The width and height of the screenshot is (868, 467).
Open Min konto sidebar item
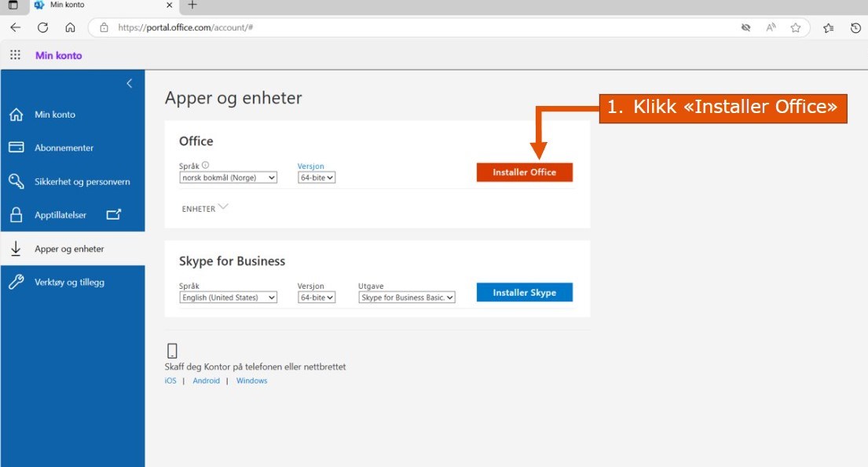pyautogui.click(x=72, y=115)
